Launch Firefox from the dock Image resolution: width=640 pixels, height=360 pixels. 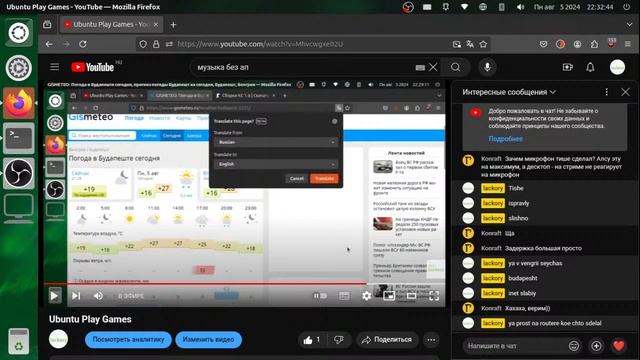19,103
